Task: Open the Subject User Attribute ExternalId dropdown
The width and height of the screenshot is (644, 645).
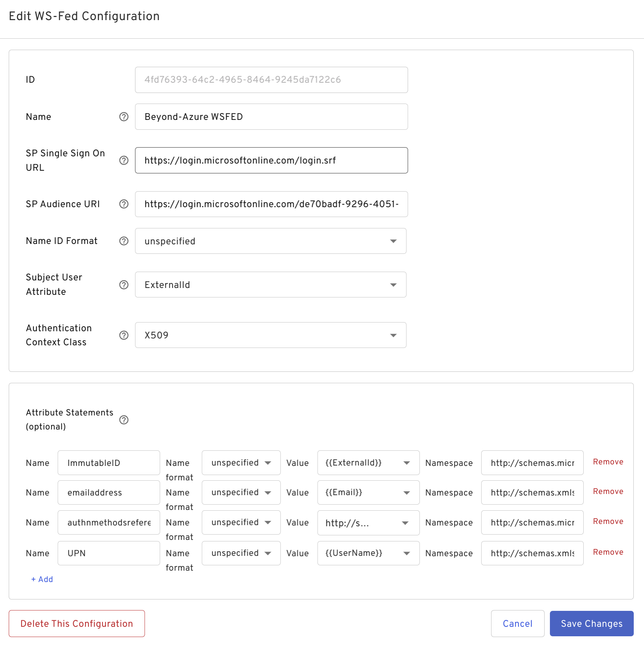Action: [270, 285]
